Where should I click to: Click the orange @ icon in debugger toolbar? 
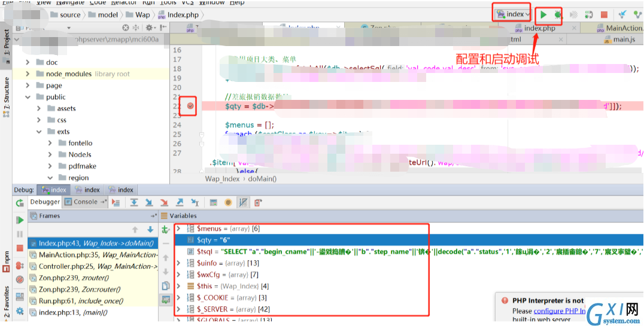[x=229, y=202]
